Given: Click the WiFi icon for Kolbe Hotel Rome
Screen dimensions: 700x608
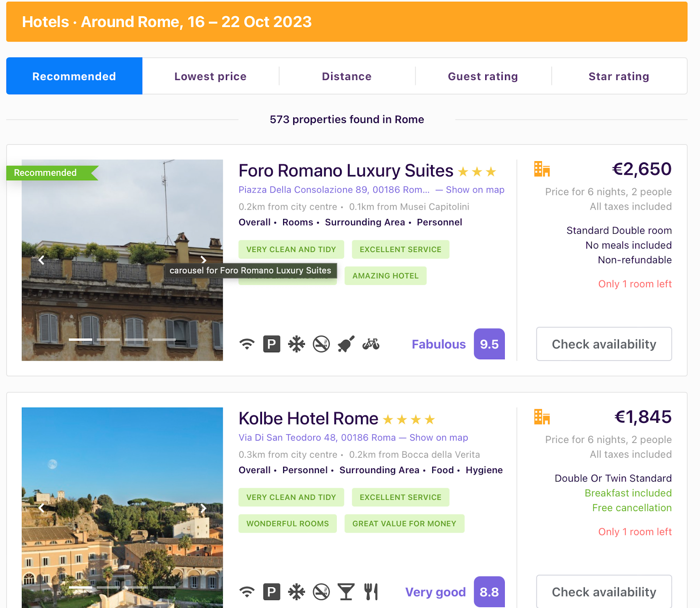Looking at the screenshot, I should tap(247, 592).
